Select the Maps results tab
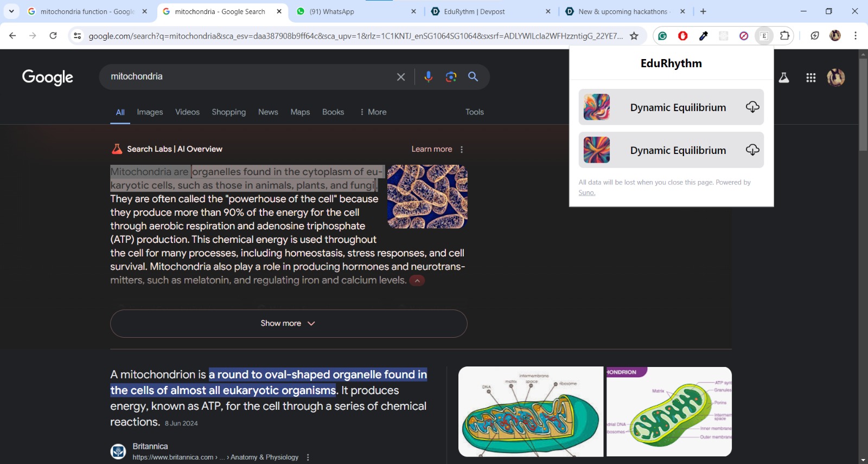 (x=300, y=112)
